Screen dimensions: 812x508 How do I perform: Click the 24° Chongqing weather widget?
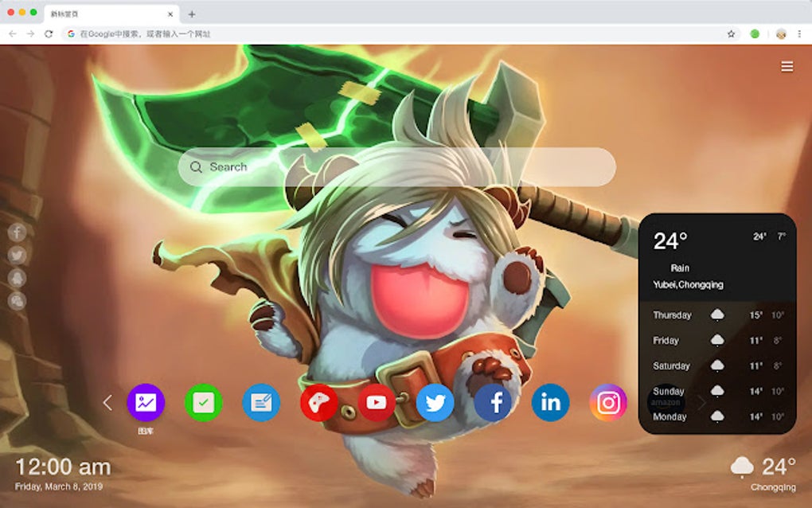[x=763, y=473]
